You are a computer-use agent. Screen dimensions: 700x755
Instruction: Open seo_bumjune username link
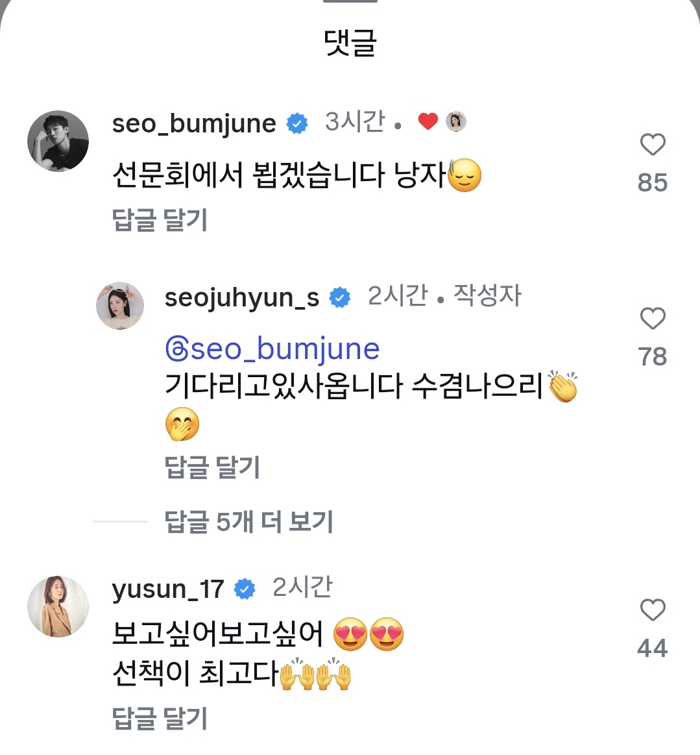point(194,123)
